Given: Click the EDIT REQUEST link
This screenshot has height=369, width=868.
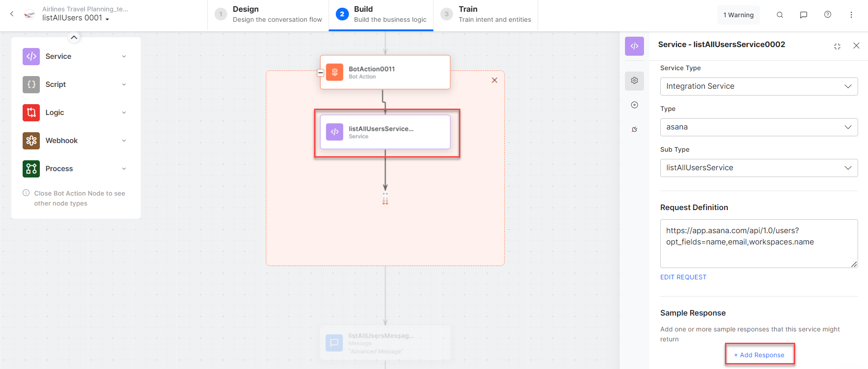Looking at the screenshot, I should [683, 277].
